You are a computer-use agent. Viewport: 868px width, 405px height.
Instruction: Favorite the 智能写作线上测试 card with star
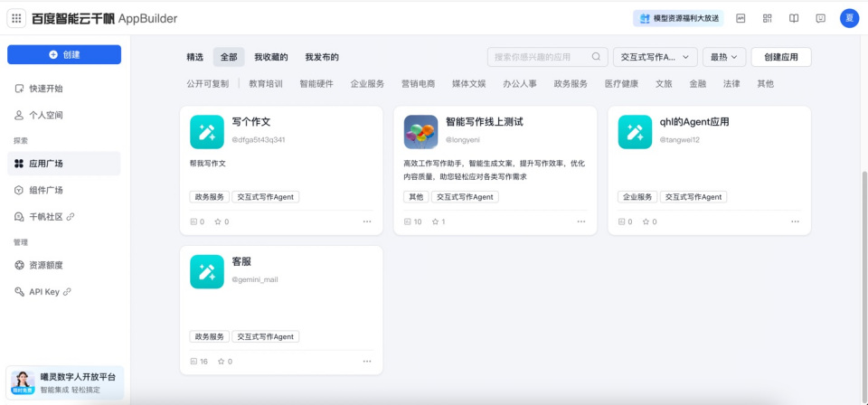(435, 221)
